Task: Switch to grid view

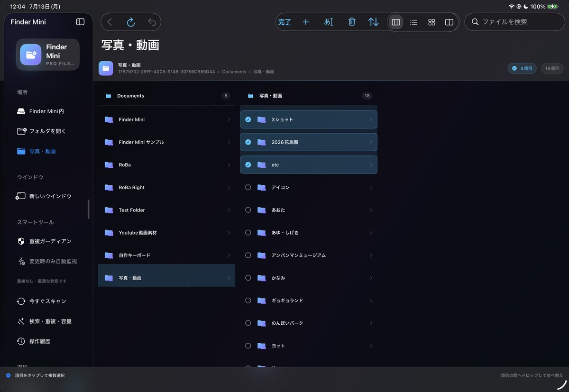Action: tap(431, 22)
